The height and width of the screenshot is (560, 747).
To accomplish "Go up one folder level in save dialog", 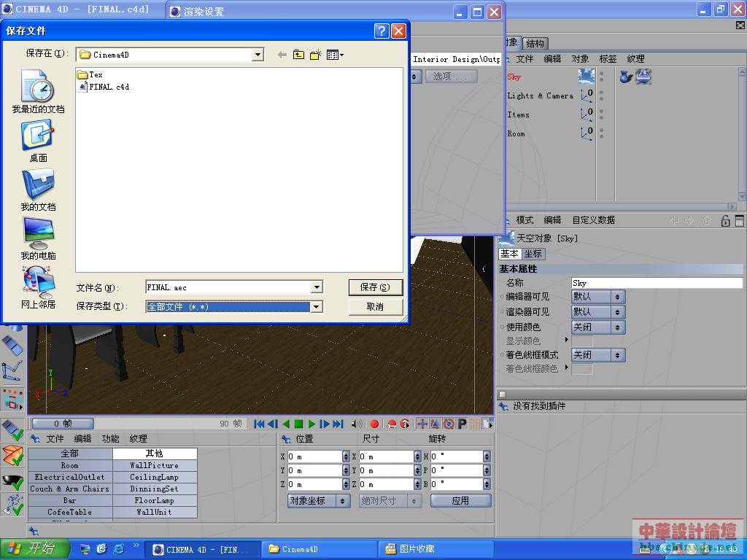I will click(298, 55).
